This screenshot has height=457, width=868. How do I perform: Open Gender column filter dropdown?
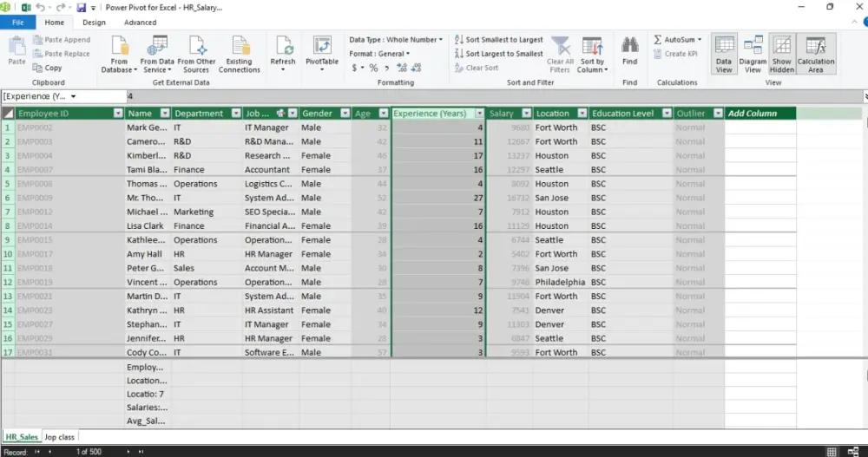pos(345,114)
